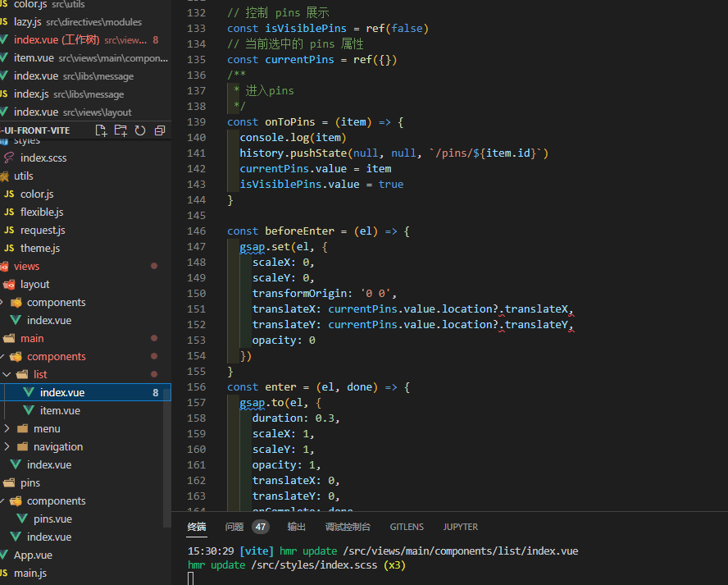Expand the navigation folder
The width and height of the screenshot is (728, 585).
7,446
